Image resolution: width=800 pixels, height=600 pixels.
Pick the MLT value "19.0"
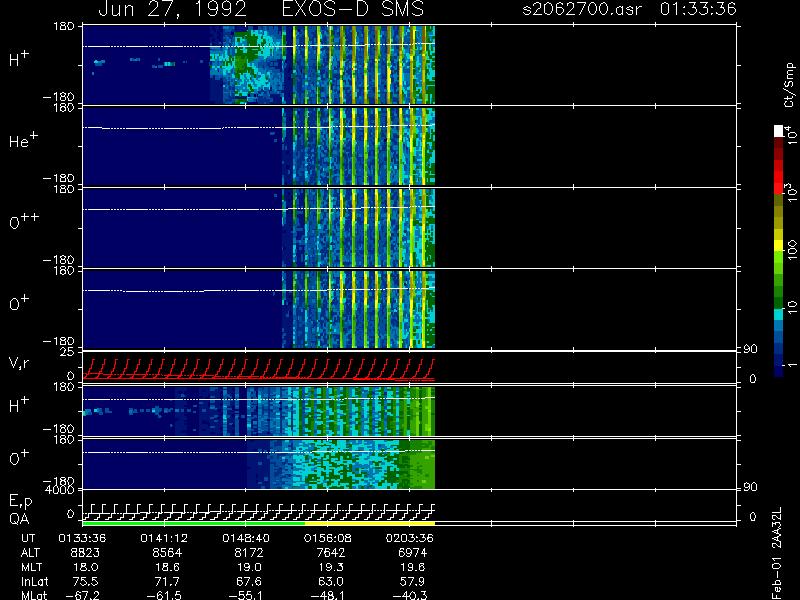[x=249, y=567]
